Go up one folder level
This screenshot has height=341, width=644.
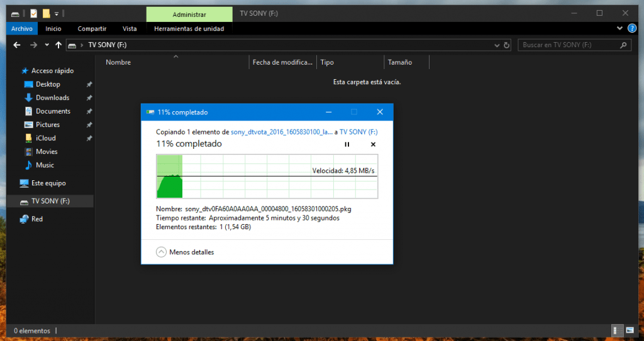pyautogui.click(x=58, y=45)
